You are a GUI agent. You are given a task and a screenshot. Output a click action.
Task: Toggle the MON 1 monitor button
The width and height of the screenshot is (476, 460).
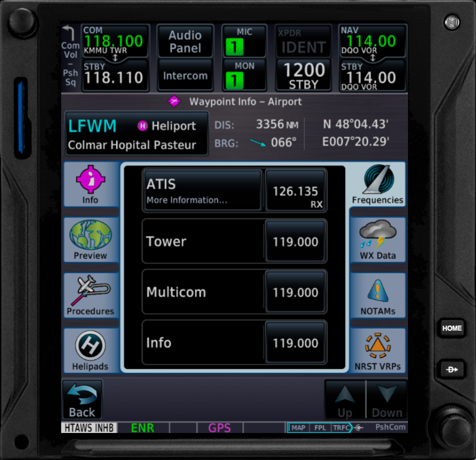(x=244, y=75)
